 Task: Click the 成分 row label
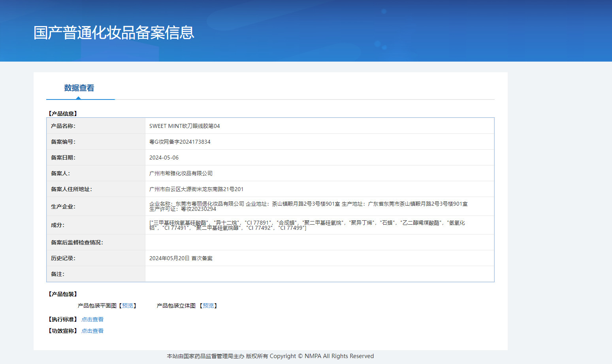tap(58, 225)
